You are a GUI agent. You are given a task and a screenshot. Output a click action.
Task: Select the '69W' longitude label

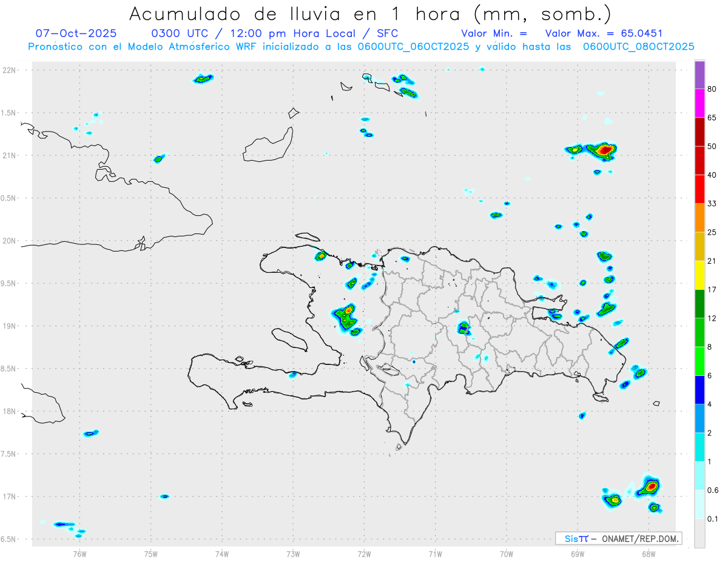click(578, 554)
